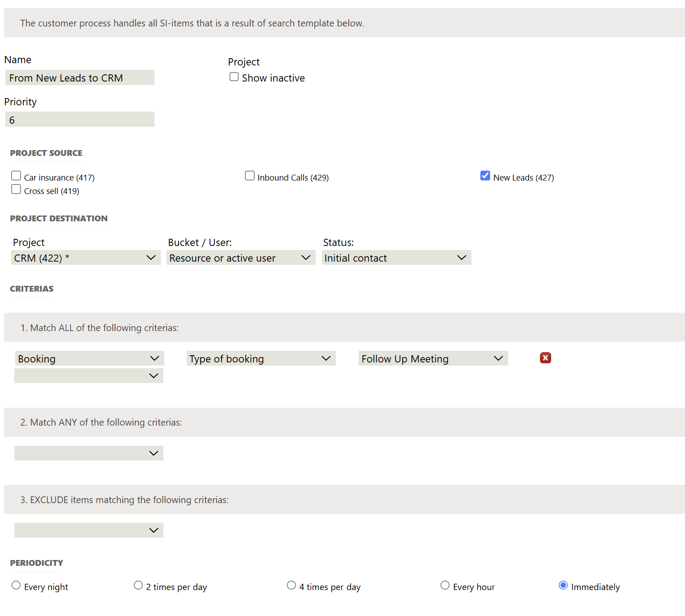Click the Name field containing From New Leads to CRM

(x=80, y=78)
